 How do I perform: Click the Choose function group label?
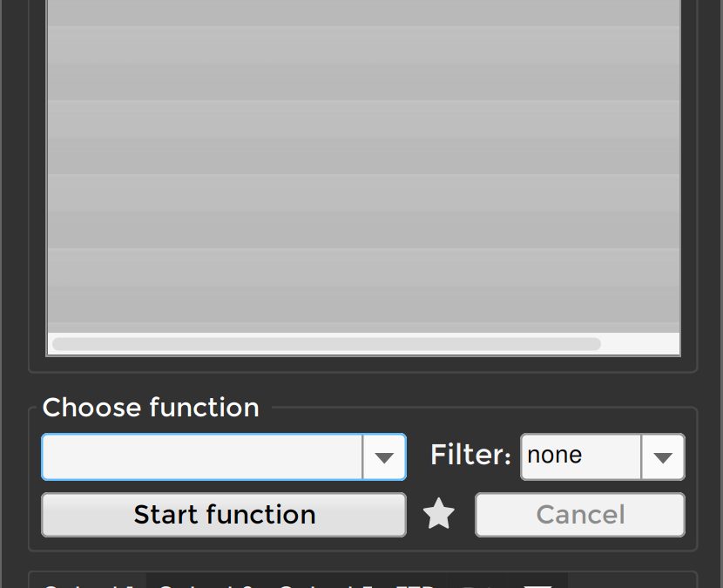tap(151, 408)
